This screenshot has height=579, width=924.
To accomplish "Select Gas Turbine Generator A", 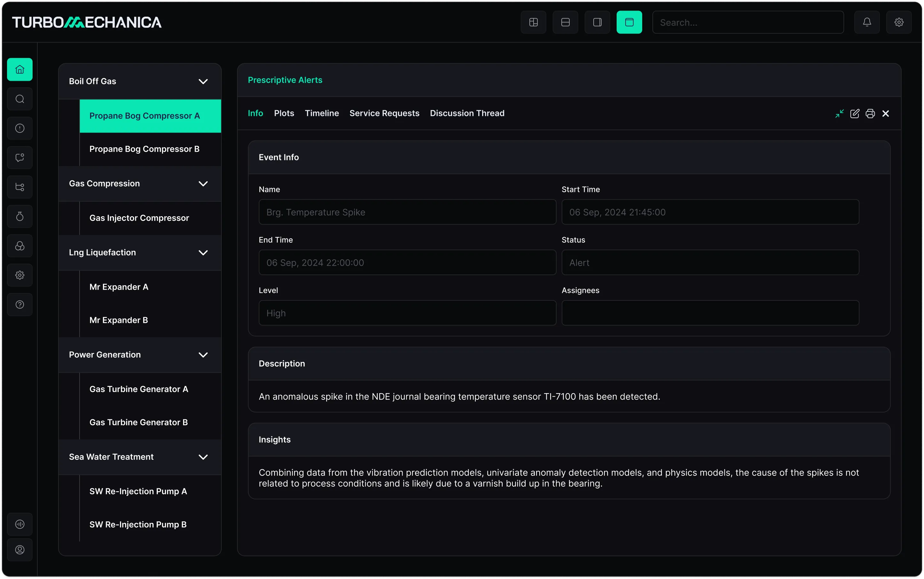I will [150, 389].
